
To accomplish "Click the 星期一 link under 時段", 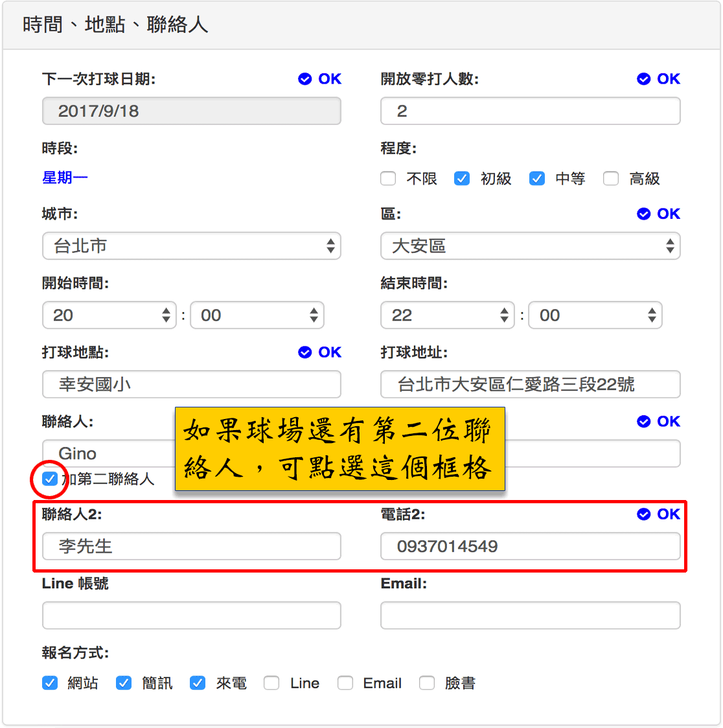I will coord(65,177).
